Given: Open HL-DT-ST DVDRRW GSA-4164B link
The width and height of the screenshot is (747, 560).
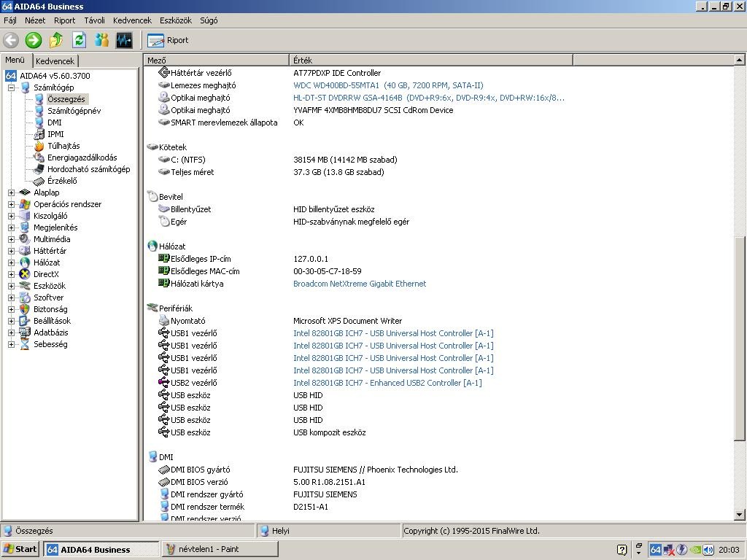Looking at the screenshot, I should click(x=429, y=98).
